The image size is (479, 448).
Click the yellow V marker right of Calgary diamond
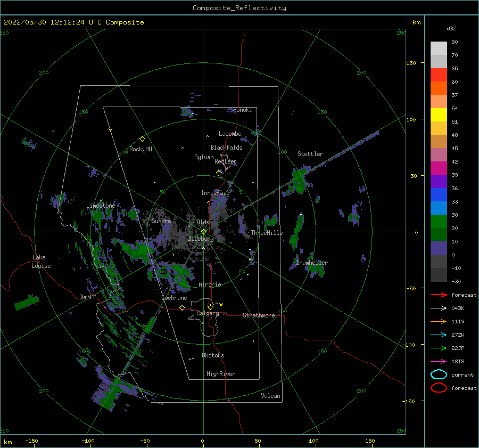click(221, 305)
